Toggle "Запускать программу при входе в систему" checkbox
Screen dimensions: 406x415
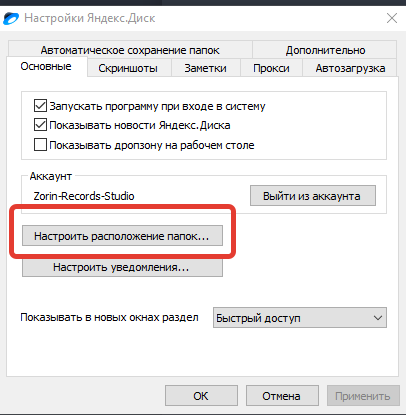coord(40,106)
